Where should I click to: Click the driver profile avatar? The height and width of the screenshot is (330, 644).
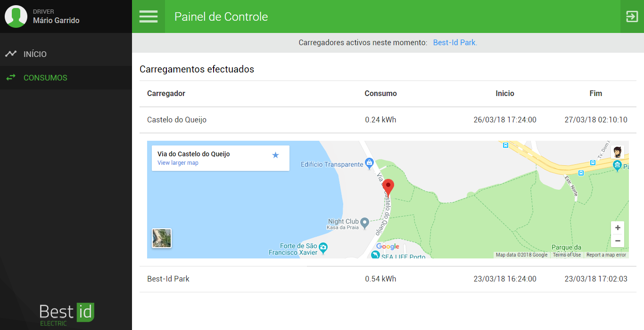point(16,16)
